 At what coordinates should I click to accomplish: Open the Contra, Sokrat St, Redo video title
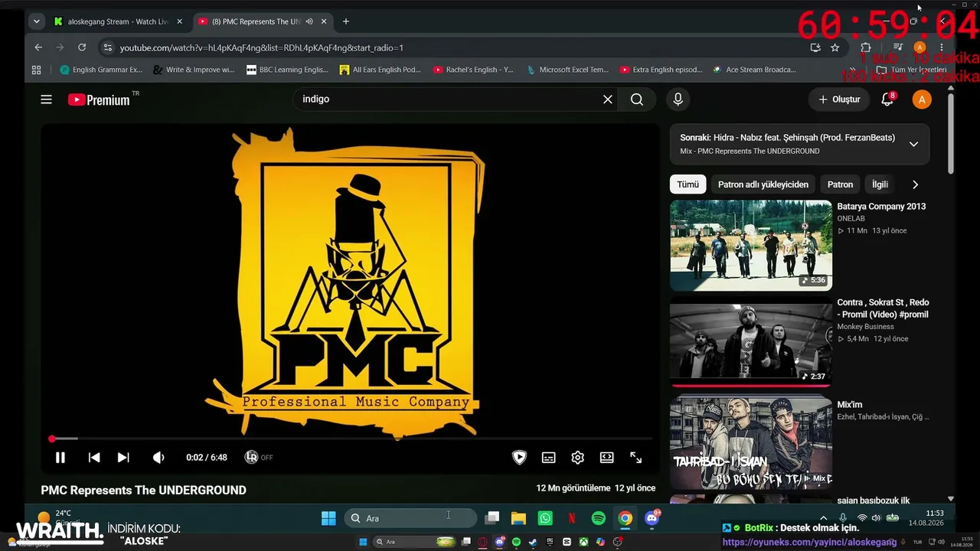coord(883,308)
